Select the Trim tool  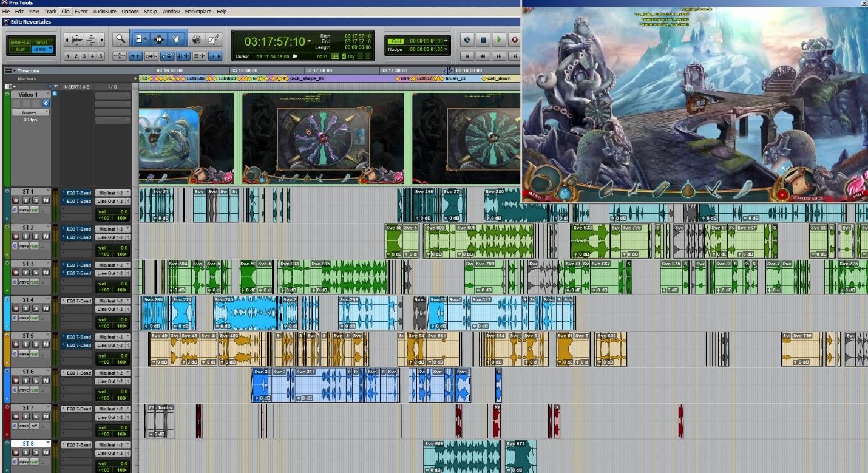pos(140,39)
